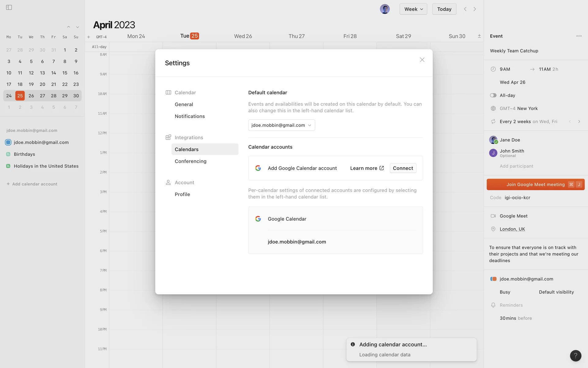Open event options three-dots menu
588x368 pixels.
[x=579, y=36]
